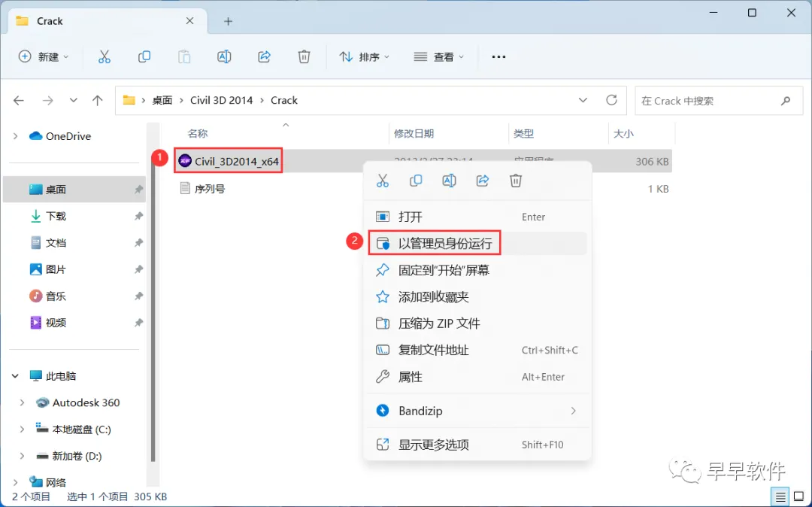The height and width of the screenshot is (507, 812).
Task: Open the recent locations dropdown arrow
Action: pos(74,101)
